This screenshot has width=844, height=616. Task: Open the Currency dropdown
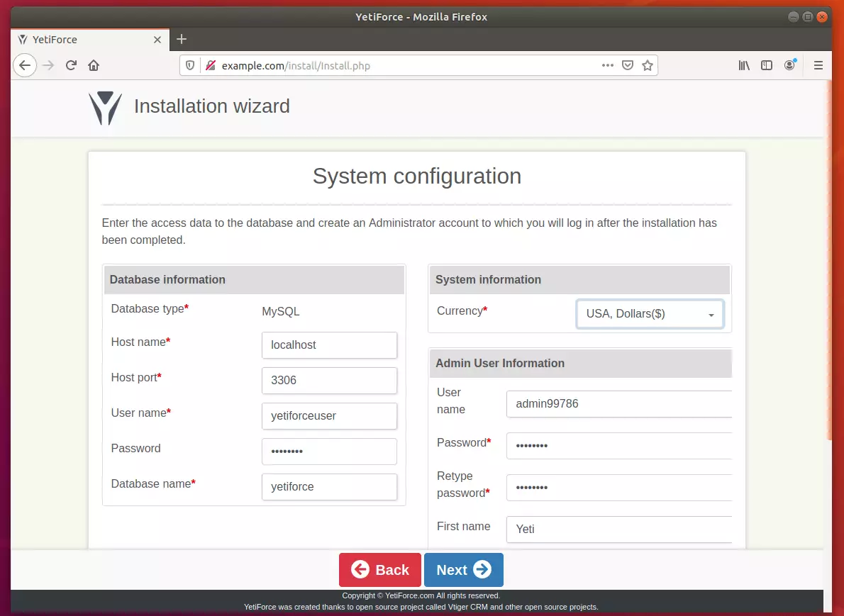click(x=650, y=313)
